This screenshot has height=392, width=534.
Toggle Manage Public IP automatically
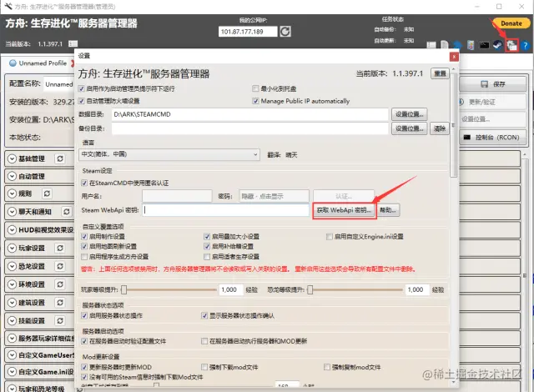click(x=255, y=101)
